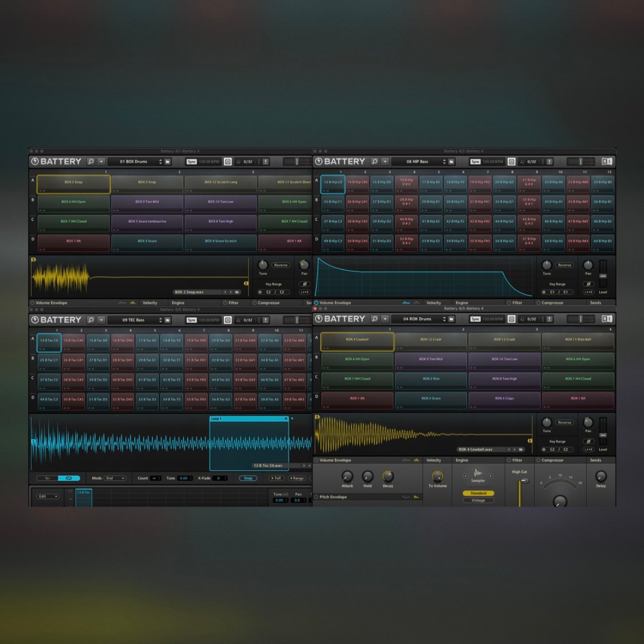Click the X-Fade value field in the loop editor

[x=220, y=478]
